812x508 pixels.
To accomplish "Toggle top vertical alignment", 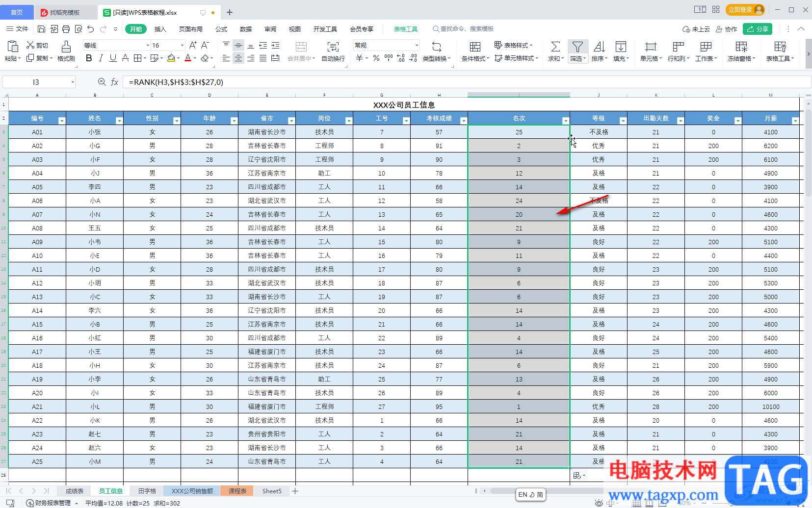I will (x=226, y=45).
